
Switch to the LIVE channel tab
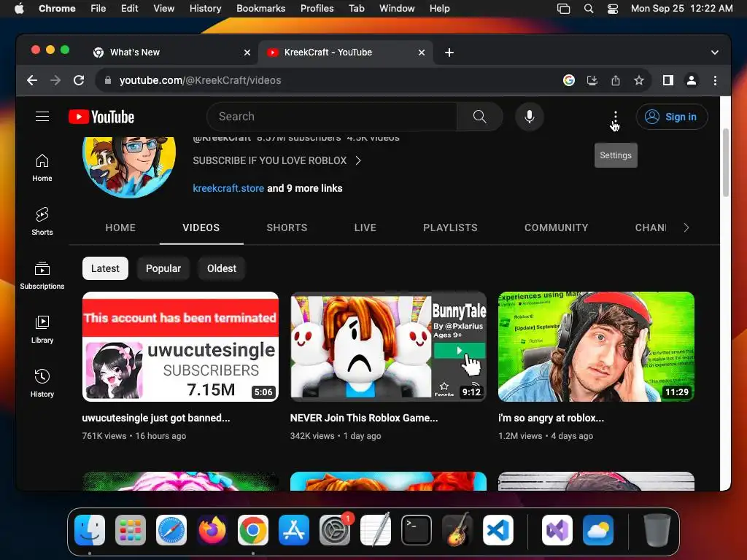[x=365, y=227]
